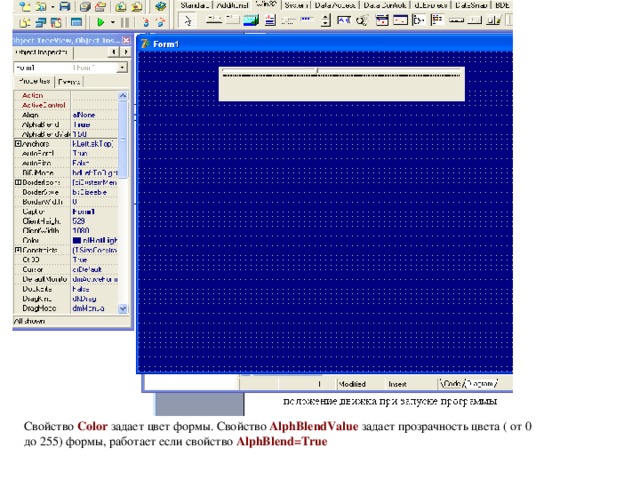The image size is (640, 480).
Task: Select the DateTimePicker component icon
Action: point(382,20)
